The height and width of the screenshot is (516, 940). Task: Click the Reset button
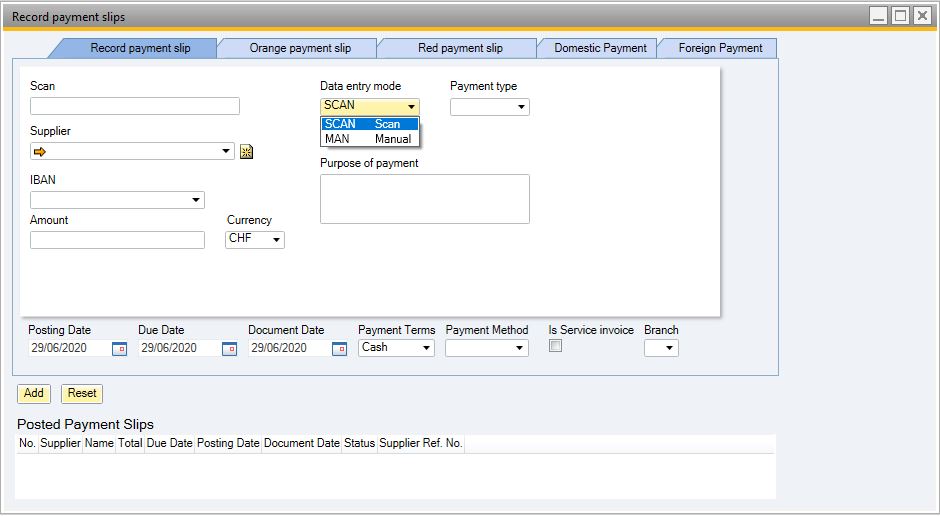pyautogui.click(x=82, y=394)
